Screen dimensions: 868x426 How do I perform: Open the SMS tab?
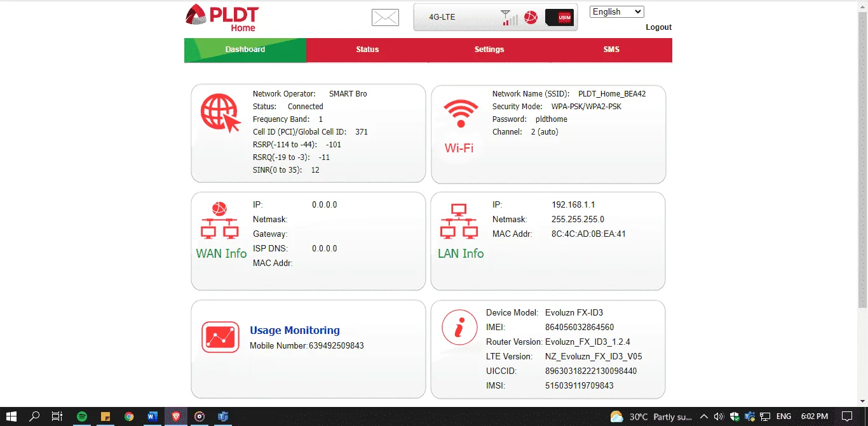611,50
